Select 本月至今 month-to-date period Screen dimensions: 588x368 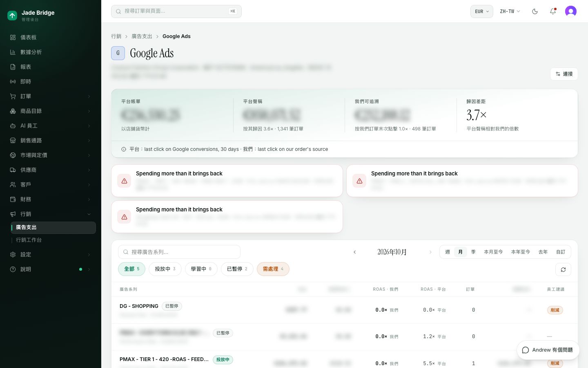pos(493,252)
